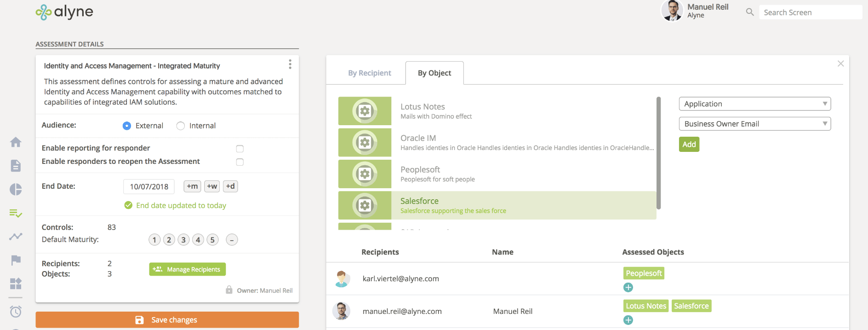Screen dimensions: 868x330
Task: Click the object list scrollbar
Action: pos(658,153)
